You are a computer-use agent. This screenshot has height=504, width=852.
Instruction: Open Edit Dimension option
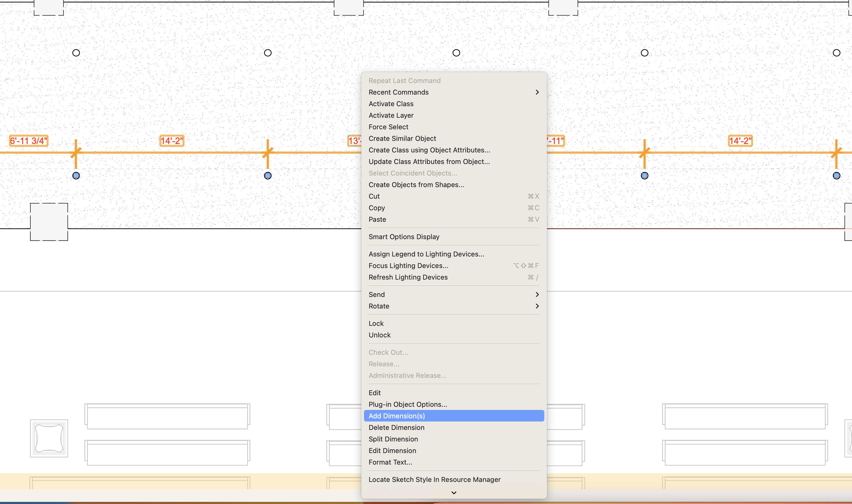[x=392, y=450]
